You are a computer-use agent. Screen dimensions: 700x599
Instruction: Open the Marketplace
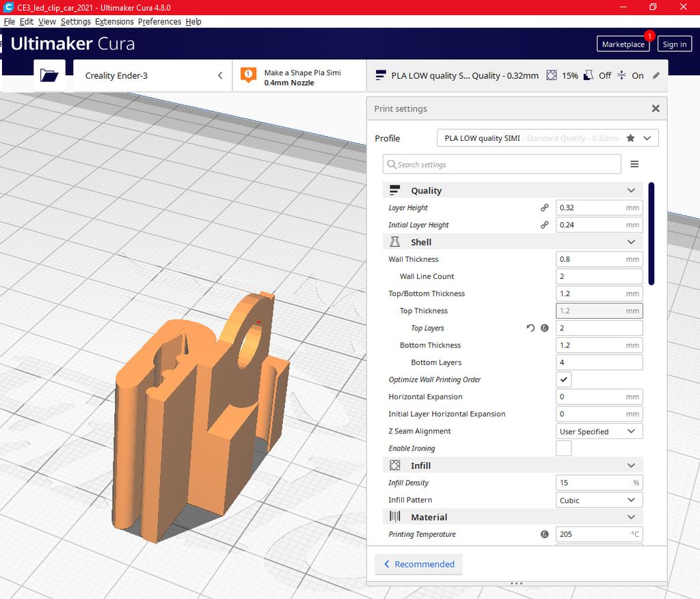tap(623, 44)
